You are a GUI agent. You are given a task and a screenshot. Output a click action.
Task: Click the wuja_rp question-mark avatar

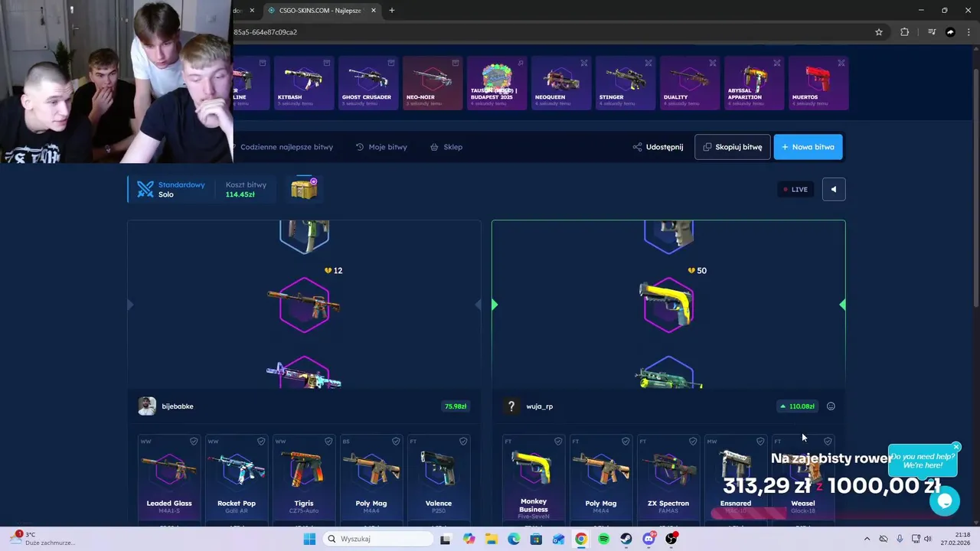pyautogui.click(x=511, y=406)
